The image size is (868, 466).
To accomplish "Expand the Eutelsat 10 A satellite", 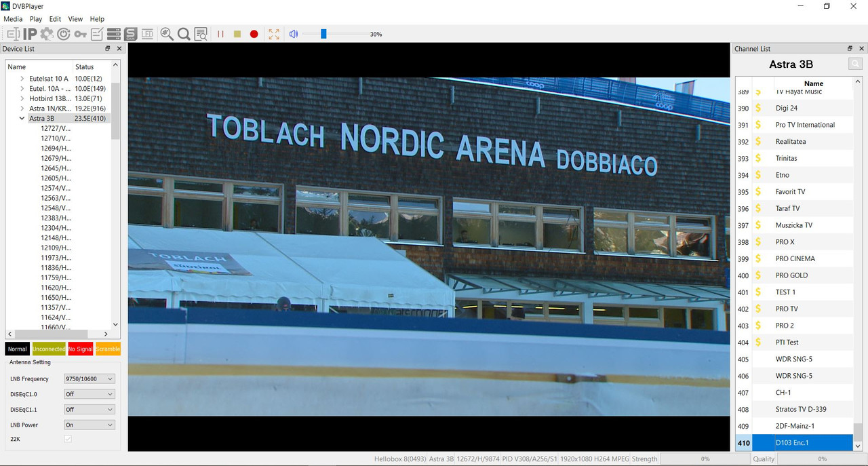I will point(22,79).
